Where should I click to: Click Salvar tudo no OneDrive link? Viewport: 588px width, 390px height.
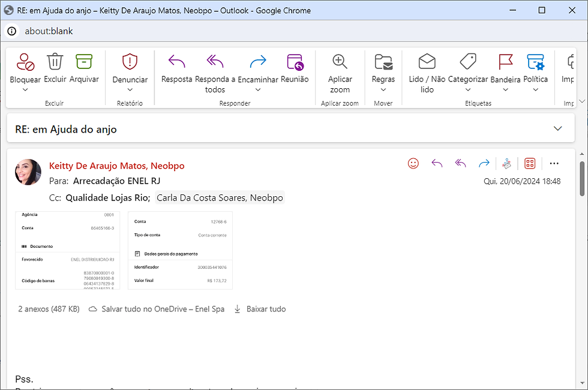coord(157,309)
